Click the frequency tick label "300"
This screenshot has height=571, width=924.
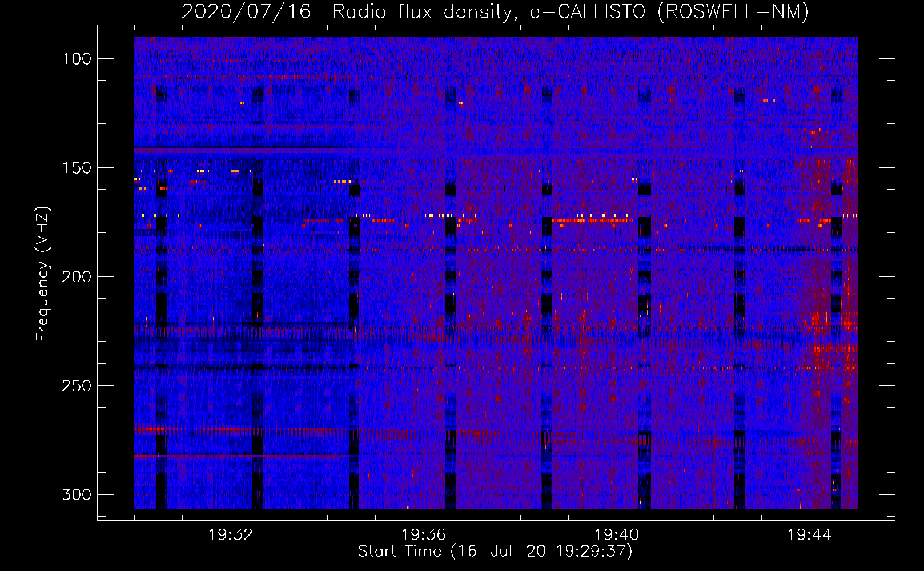(x=77, y=494)
